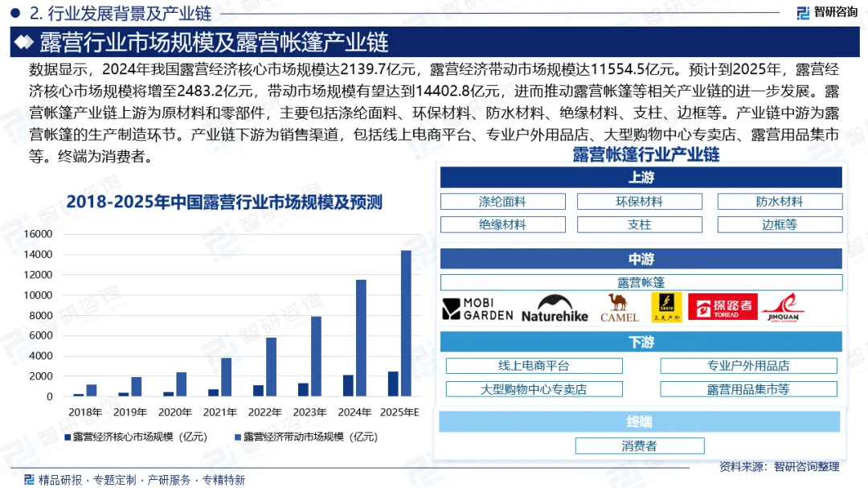Click the banner title 露营行业市场规模及露营帐篷产业链
The width and height of the screenshot is (868, 488).
pos(214,43)
